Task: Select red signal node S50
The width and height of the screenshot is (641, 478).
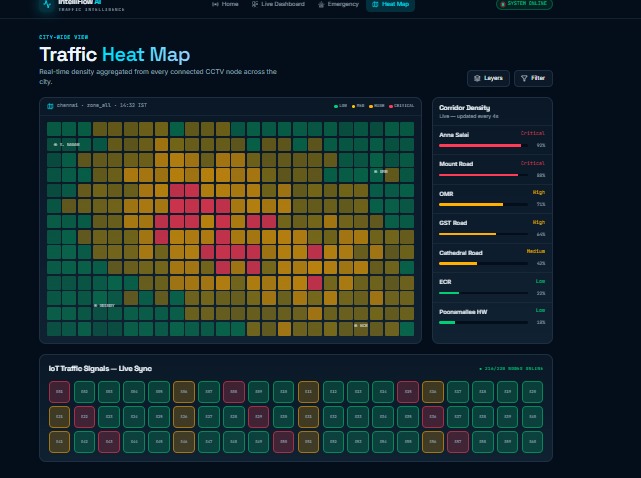Action: point(283,442)
